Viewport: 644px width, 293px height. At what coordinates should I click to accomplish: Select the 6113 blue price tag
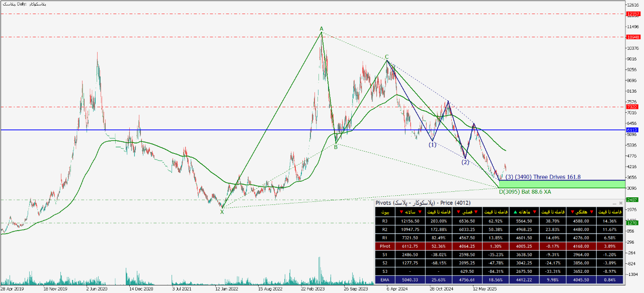click(632, 130)
